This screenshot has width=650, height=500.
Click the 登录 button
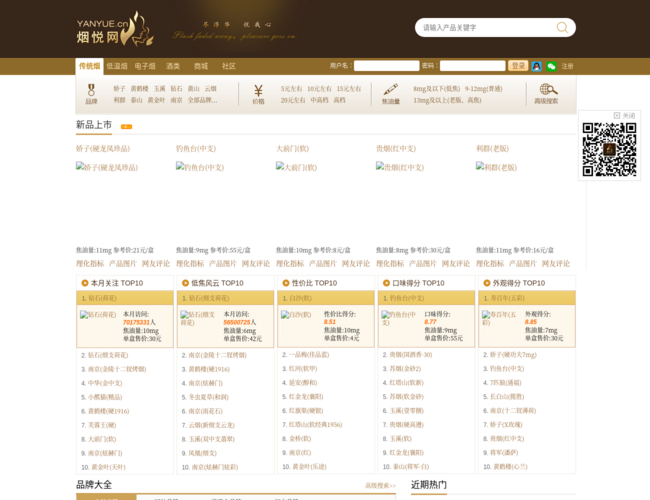pos(518,66)
